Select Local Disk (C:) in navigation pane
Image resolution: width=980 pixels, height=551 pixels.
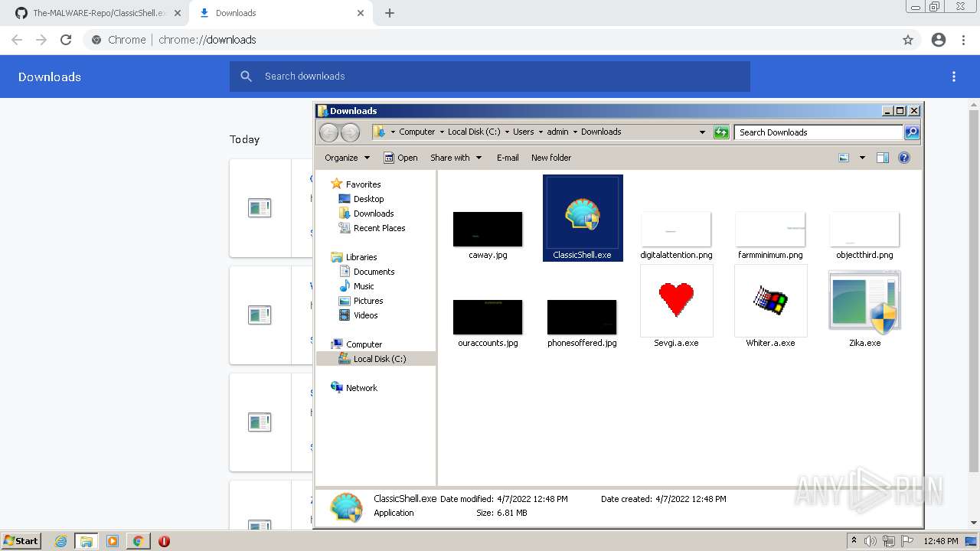click(x=376, y=359)
